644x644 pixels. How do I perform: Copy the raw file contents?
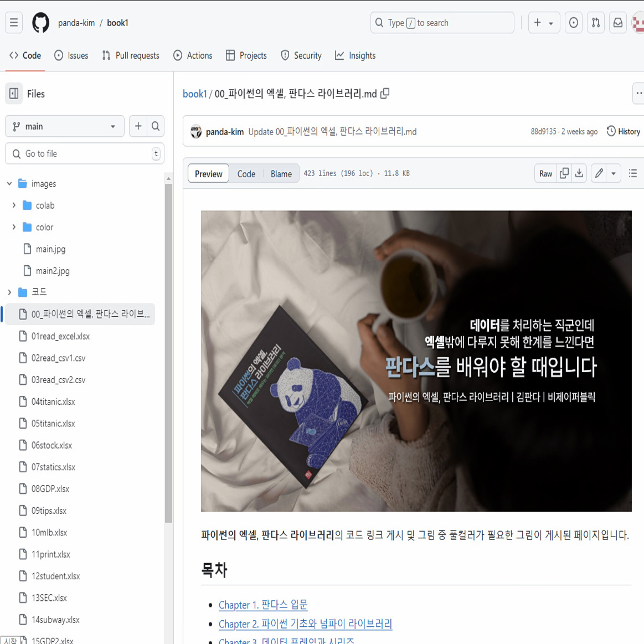tap(564, 173)
